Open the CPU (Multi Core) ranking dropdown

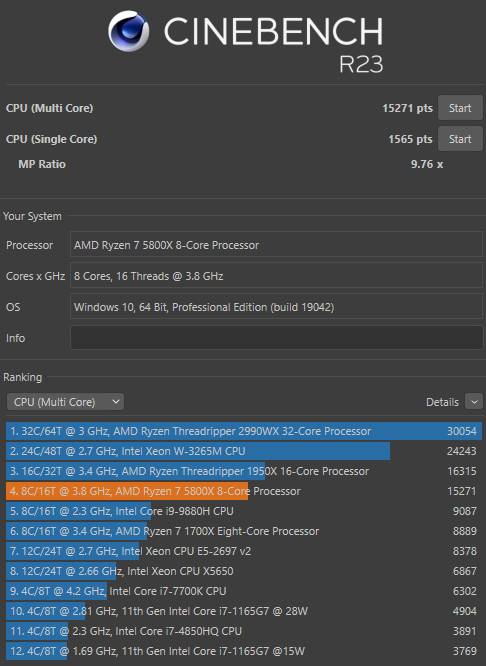65,402
